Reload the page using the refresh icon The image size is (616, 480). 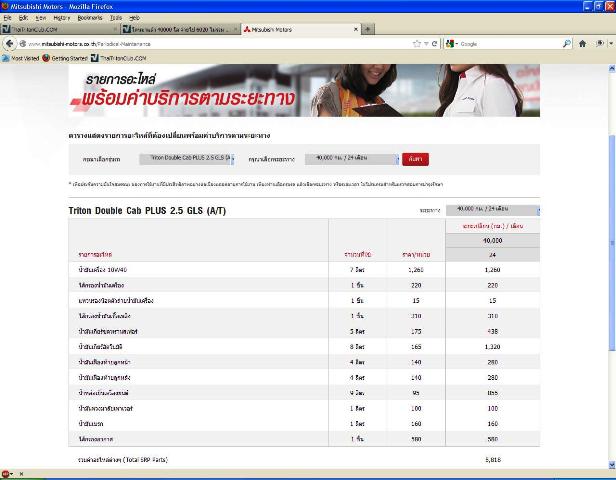click(435, 44)
